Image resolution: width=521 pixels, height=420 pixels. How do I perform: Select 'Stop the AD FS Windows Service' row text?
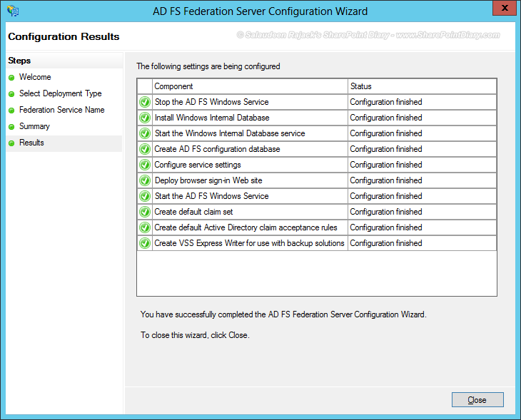(x=212, y=102)
